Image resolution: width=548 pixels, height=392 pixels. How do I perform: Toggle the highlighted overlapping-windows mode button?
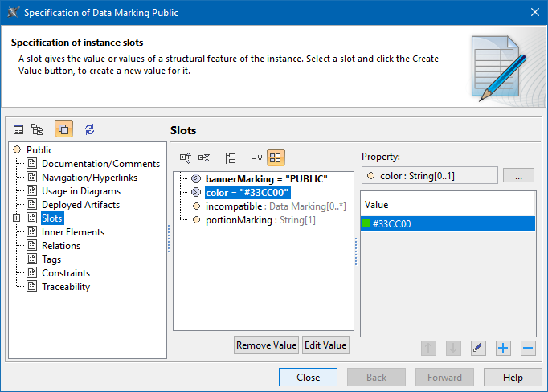(63, 129)
